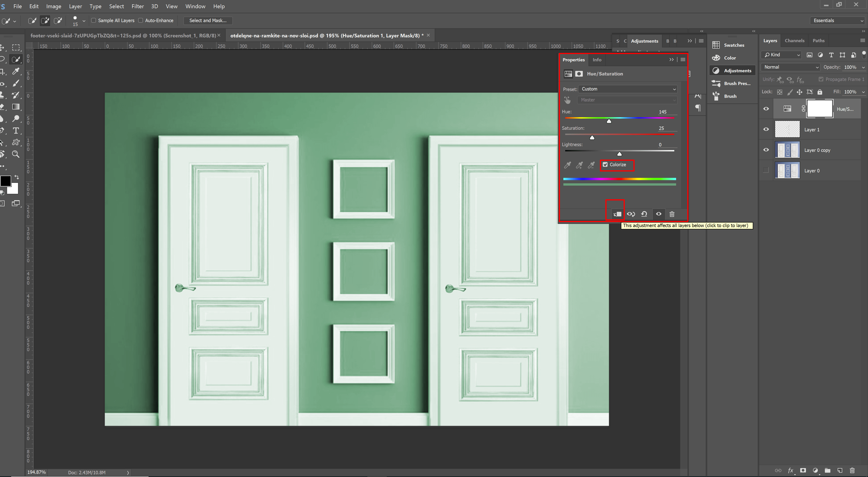Switch to the Info tab

(597, 60)
